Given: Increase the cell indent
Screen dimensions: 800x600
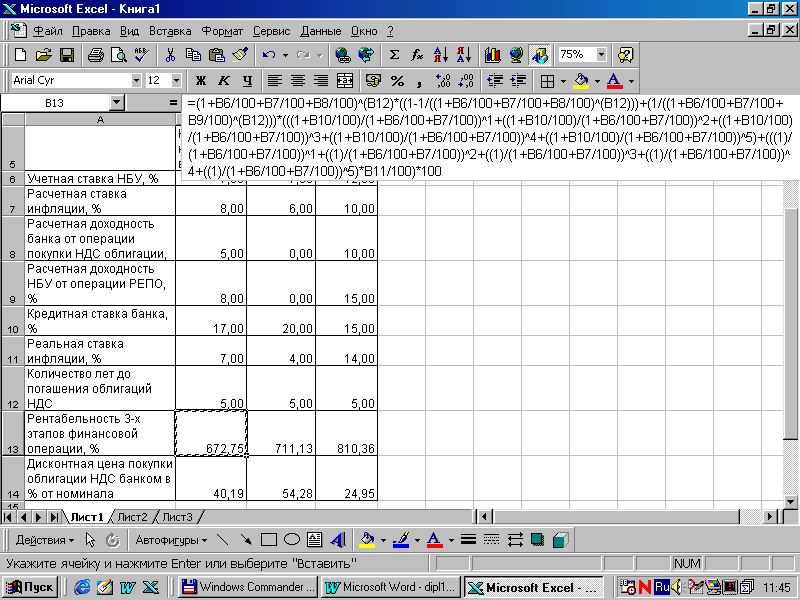Looking at the screenshot, I should tap(518, 81).
